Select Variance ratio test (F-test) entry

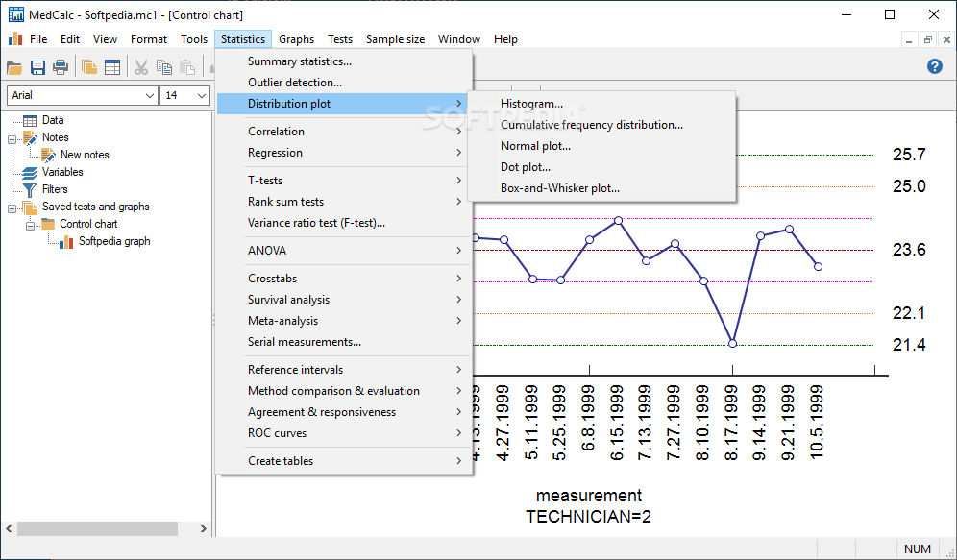coord(344,223)
